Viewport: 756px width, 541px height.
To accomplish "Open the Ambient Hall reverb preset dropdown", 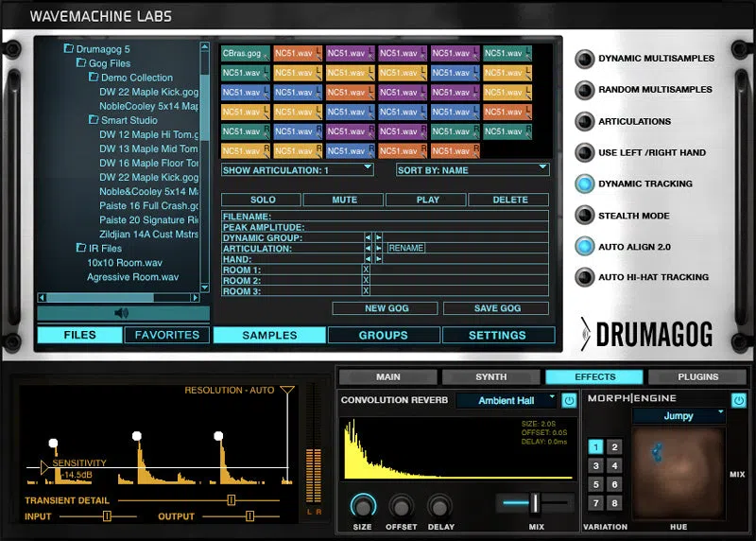I will click(507, 401).
